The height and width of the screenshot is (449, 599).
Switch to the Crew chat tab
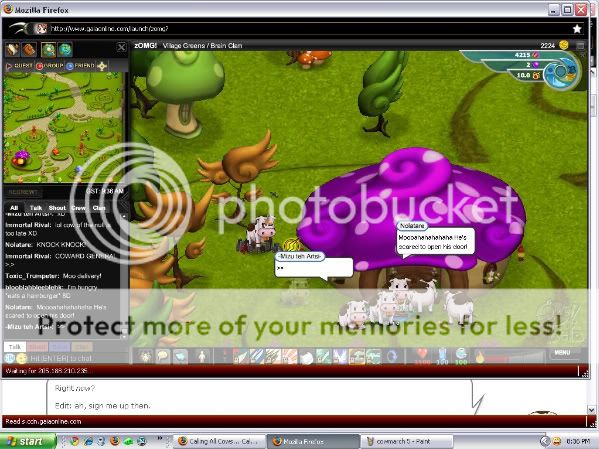(78, 208)
